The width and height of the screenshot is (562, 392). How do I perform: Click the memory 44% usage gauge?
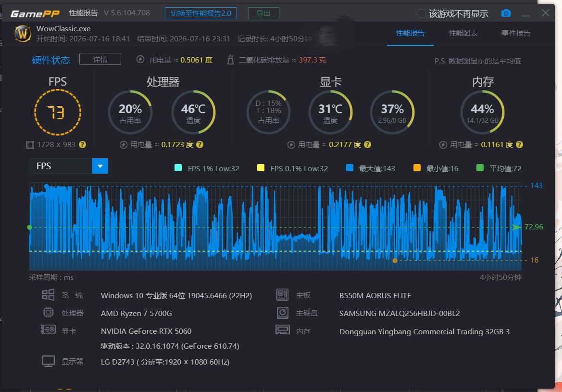(x=482, y=112)
